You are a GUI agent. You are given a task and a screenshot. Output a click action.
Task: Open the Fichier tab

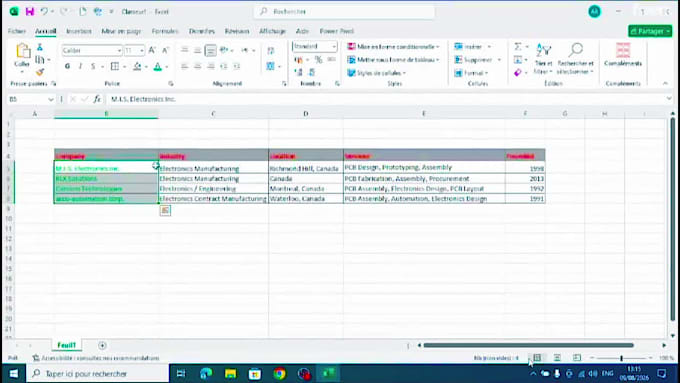17,31
